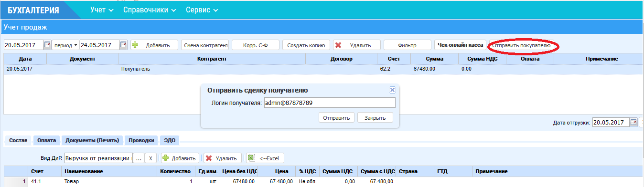
Task: Switch to the Состав tab
Action: tap(18, 140)
